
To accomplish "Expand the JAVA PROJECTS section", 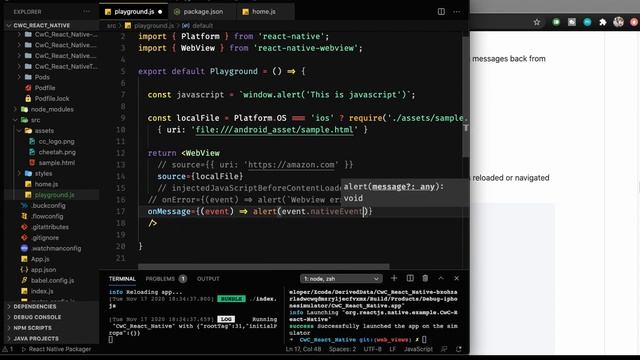I will coord(36,338).
